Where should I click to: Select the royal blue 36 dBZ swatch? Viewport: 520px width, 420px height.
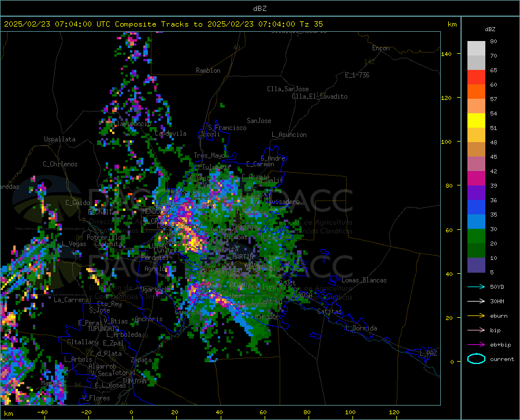click(476, 207)
